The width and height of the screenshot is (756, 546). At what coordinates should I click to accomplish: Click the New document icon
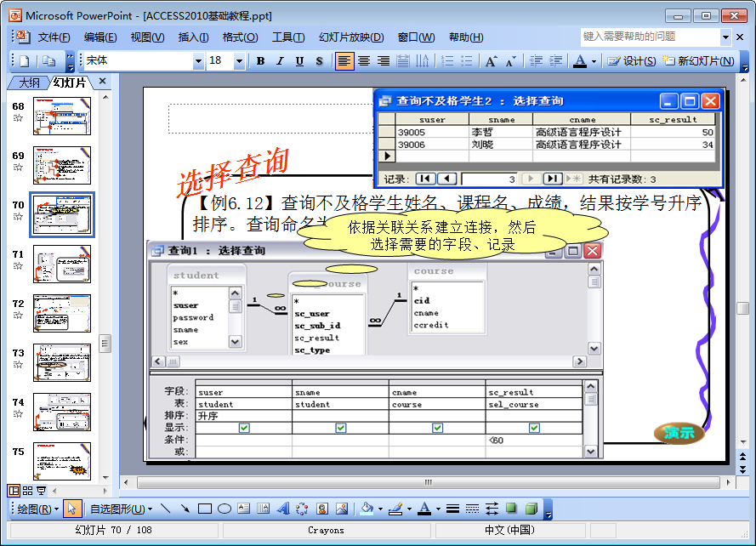pyautogui.click(x=25, y=61)
